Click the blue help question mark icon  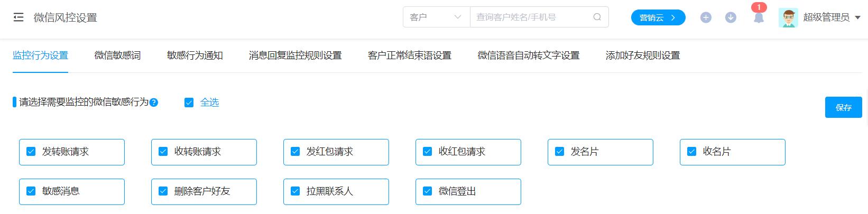(x=154, y=103)
